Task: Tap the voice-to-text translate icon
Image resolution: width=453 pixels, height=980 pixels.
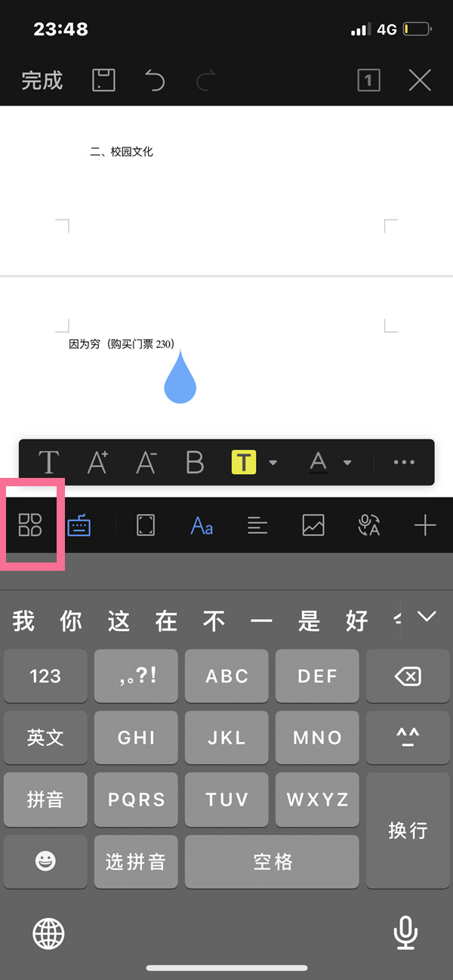Action: [x=369, y=525]
